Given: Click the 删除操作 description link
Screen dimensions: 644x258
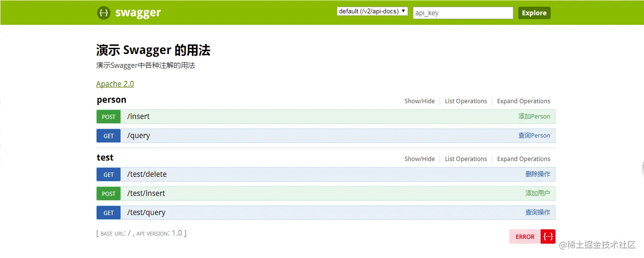Looking at the screenshot, I should click(x=538, y=174).
